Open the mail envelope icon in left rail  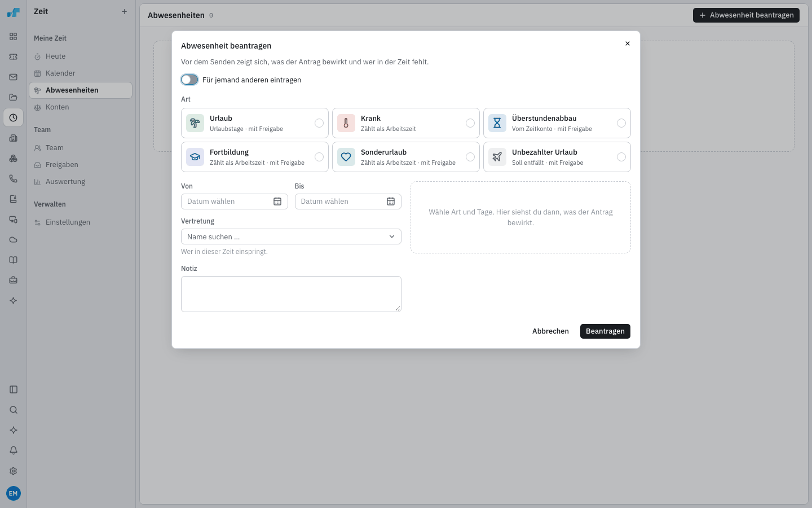(x=14, y=77)
